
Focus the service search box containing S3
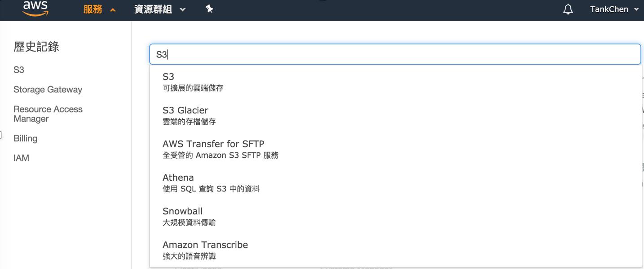coord(395,54)
